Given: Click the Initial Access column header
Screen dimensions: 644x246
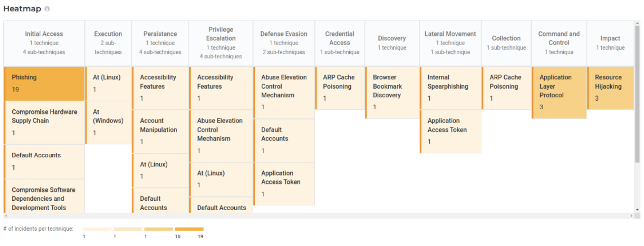Looking at the screenshot, I should [44, 43].
